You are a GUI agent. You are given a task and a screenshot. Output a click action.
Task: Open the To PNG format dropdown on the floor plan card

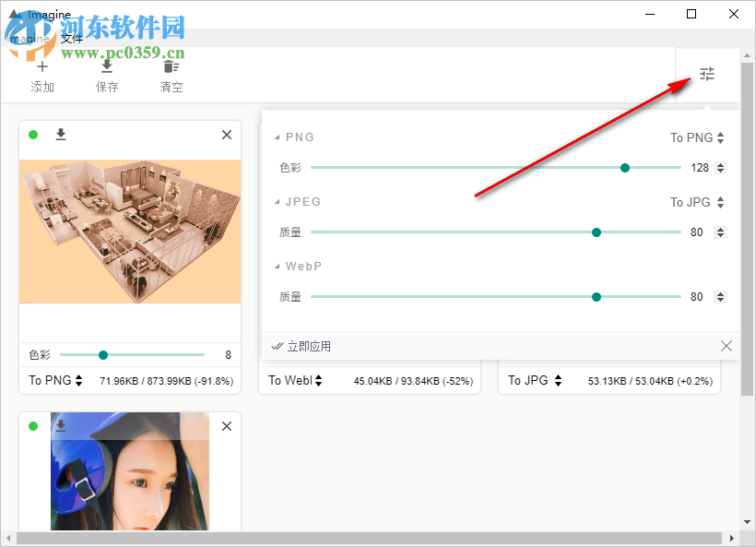55,380
